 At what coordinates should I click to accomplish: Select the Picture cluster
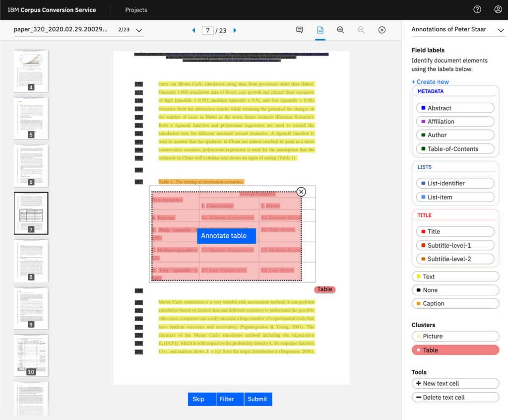[455, 336]
